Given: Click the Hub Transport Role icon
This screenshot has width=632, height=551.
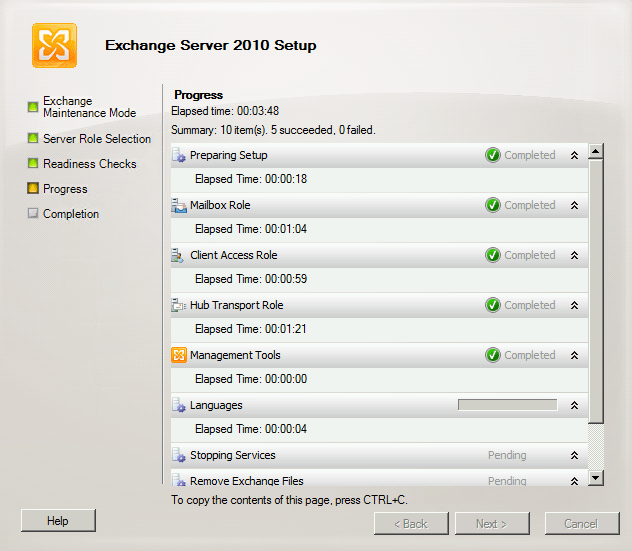Looking at the screenshot, I should (179, 305).
